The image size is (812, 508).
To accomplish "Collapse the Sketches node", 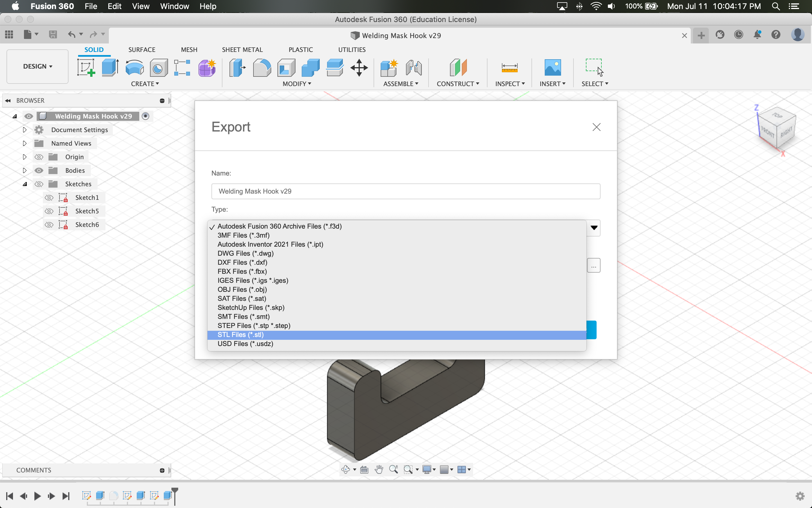I will (25, 184).
